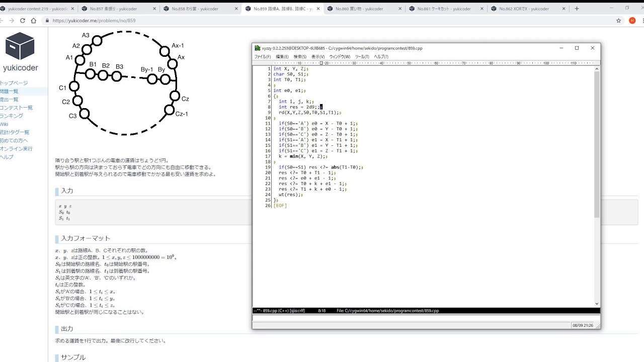Open 初めての方へ in the sidebar
This screenshot has height=362, width=644.
click(14, 140)
